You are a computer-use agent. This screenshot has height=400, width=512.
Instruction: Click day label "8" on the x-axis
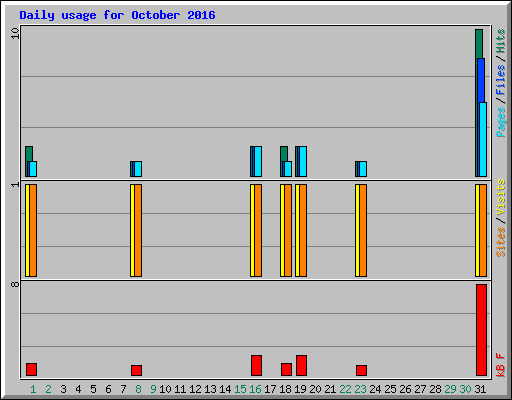click(138, 389)
